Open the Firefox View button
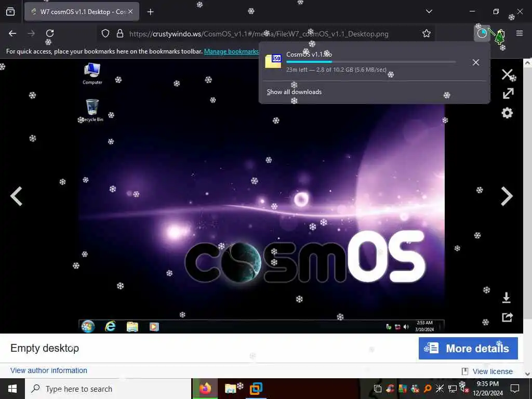The image size is (532, 399). pos(10,12)
